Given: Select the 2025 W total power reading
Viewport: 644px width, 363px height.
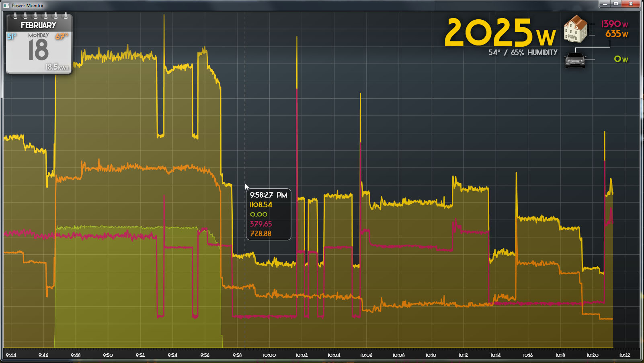Looking at the screenshot, I should [500, 33].
